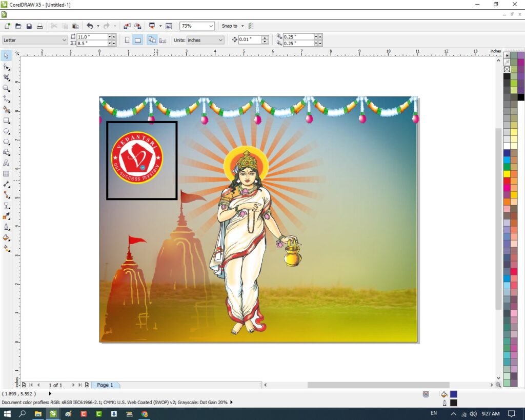Add a page after the current page

point(87,385)
